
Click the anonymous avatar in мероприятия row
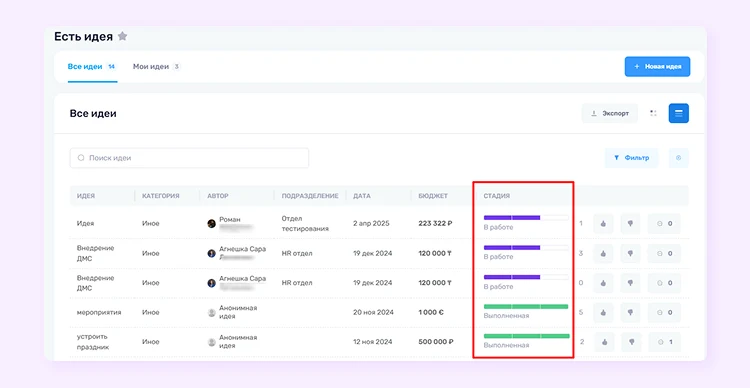tap(211, 312)
